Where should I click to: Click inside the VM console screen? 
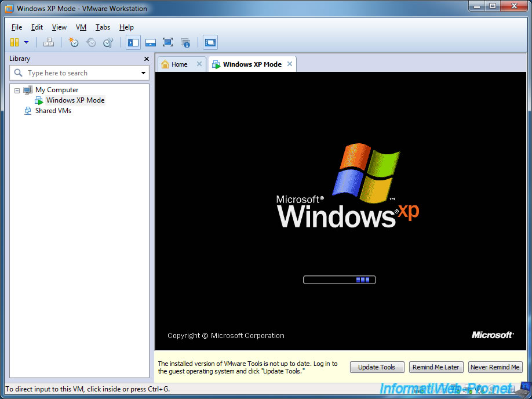tap(340, 211)
